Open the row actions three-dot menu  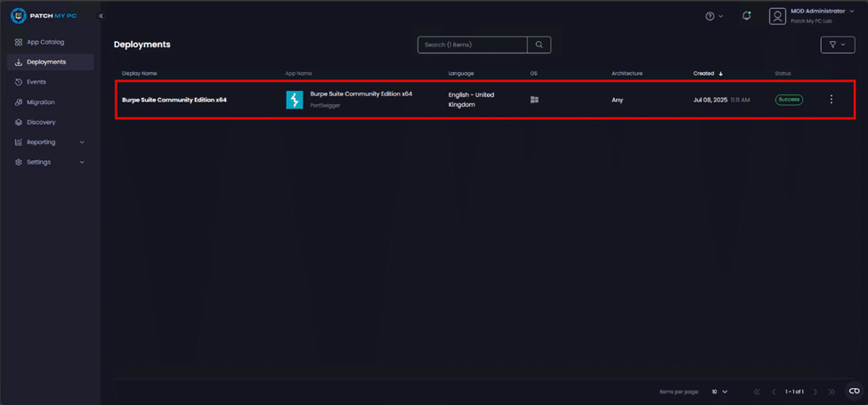point(831,100)
